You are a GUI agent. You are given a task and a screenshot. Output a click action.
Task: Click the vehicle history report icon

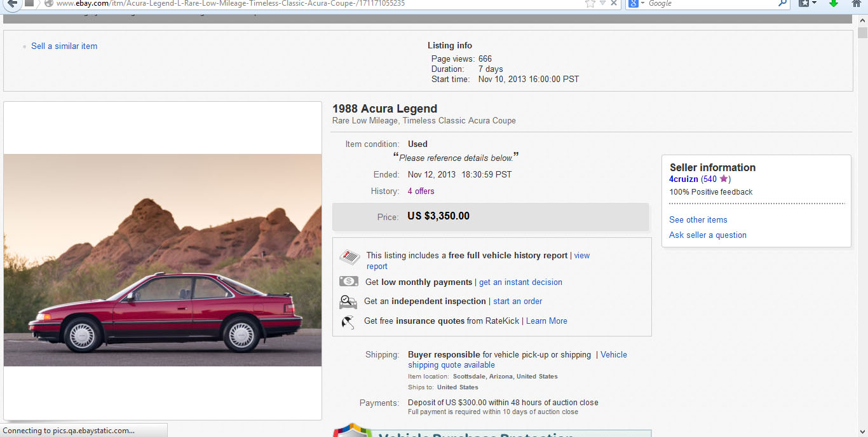pos(349,257)
